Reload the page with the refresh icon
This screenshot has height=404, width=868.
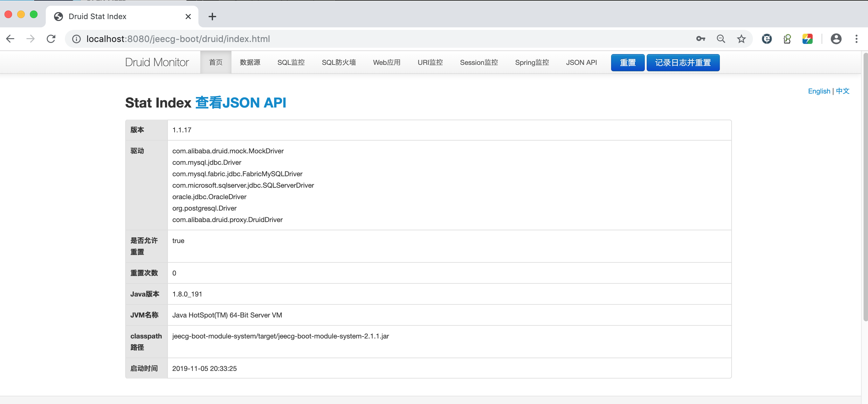point(51,39)
